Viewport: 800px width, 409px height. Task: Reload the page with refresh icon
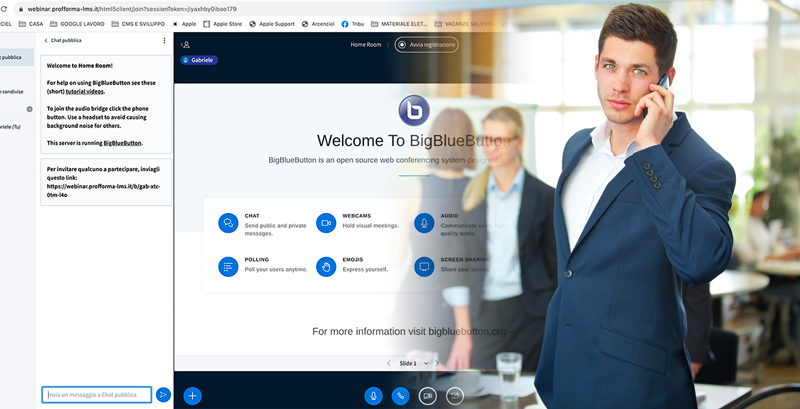coord(4,9)
